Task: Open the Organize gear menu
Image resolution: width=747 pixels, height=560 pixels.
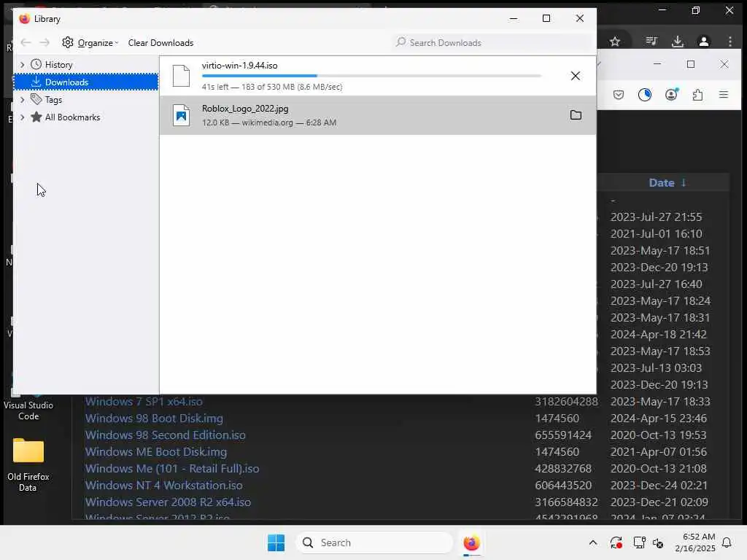Action: pos(90,43)
